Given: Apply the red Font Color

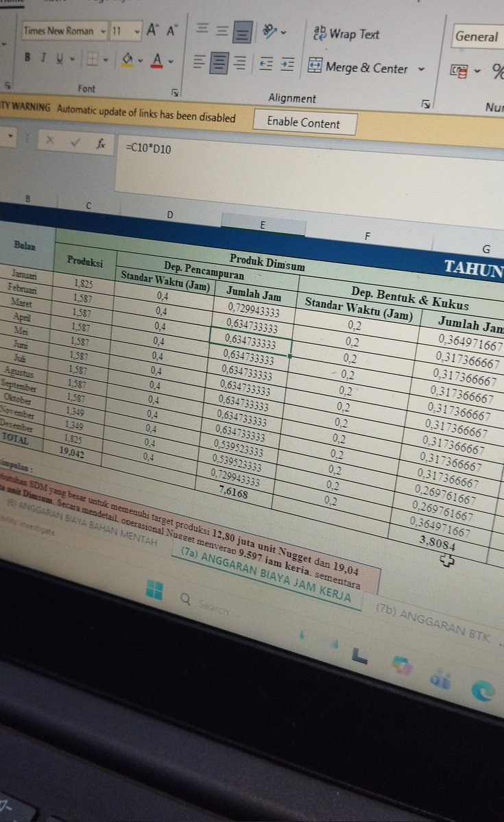Looking at the screenshot, I should point(157,61).
